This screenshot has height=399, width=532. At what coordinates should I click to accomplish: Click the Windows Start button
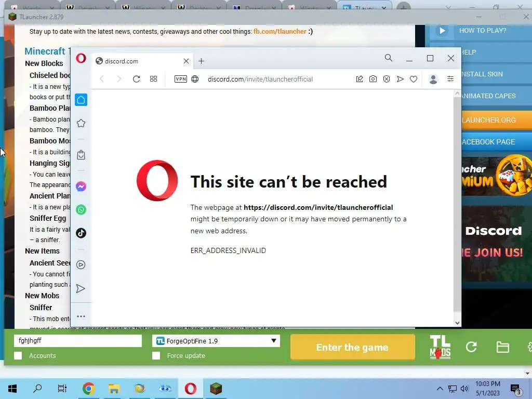coord(12,389)
